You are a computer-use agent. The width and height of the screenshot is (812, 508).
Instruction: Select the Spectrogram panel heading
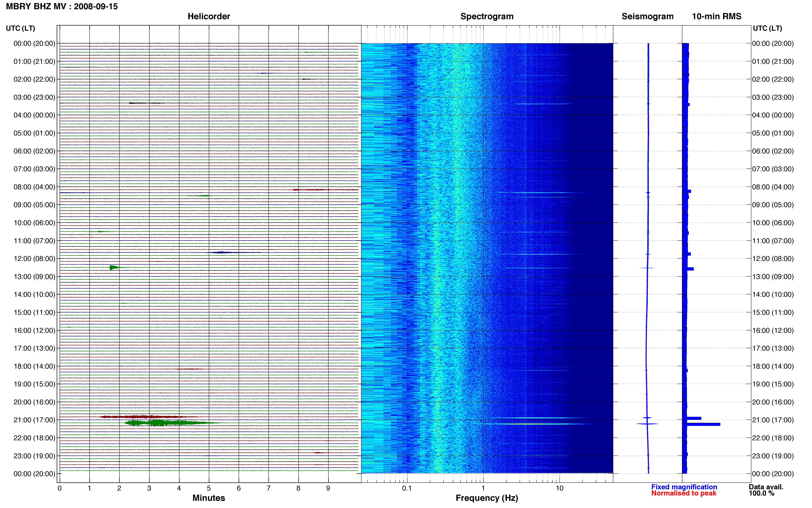[x=487, y=16]
